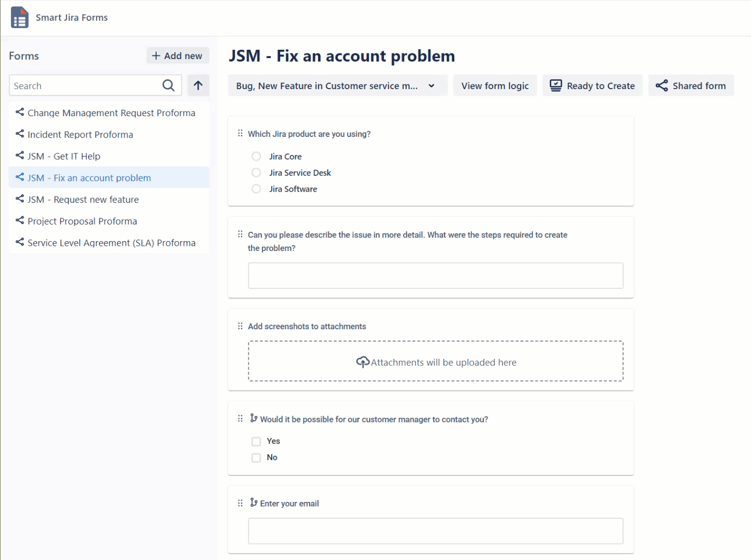Select JSM - Fix an account problem form
The width and height of the screenshot is (751, 560).
pyautogui.click(x=109, y=177)
